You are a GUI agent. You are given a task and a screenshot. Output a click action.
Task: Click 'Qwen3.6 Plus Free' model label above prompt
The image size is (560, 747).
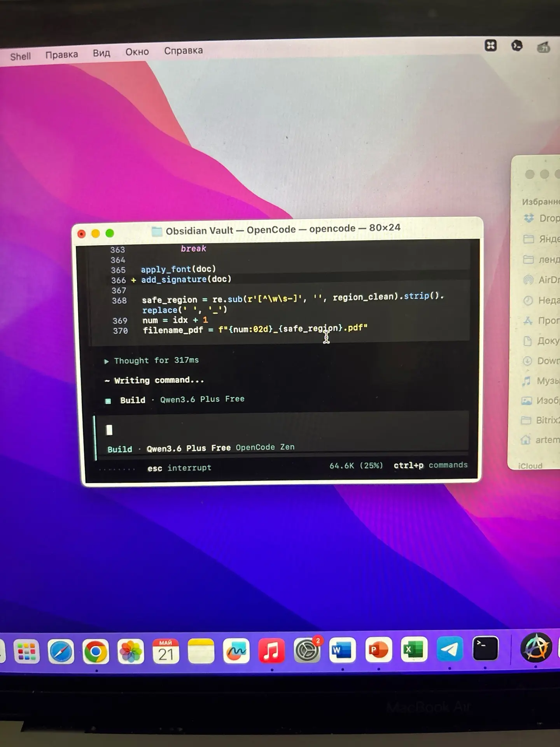[202, 399]
